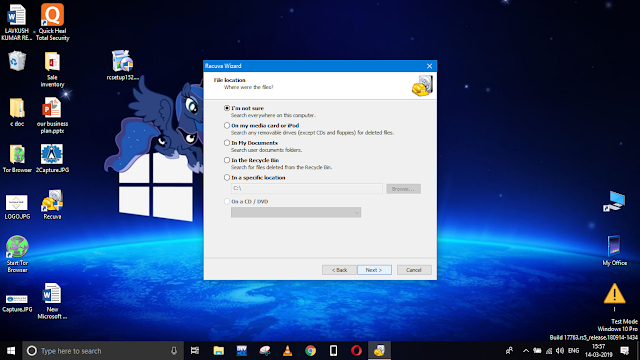Go back with the Back button
640x360 pixels.
[x=339, y=270]
